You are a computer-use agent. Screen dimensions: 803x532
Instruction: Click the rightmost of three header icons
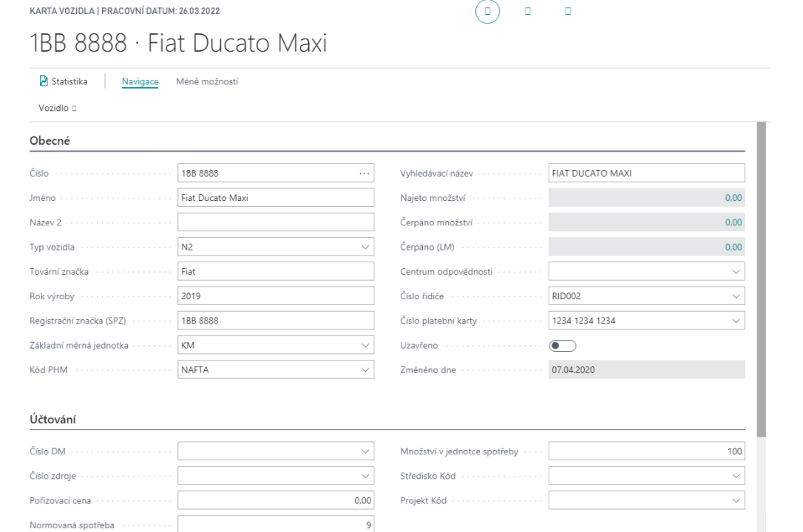click(x=567, y=13)
